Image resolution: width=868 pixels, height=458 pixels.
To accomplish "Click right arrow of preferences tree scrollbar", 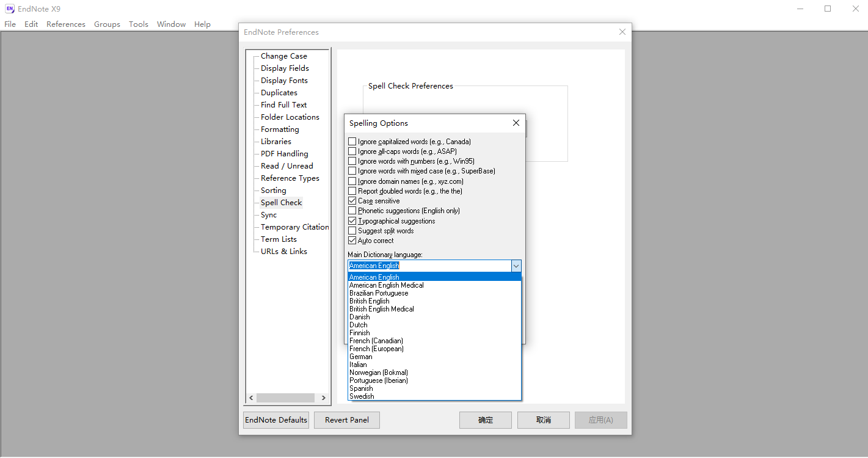I will point(323,398).
